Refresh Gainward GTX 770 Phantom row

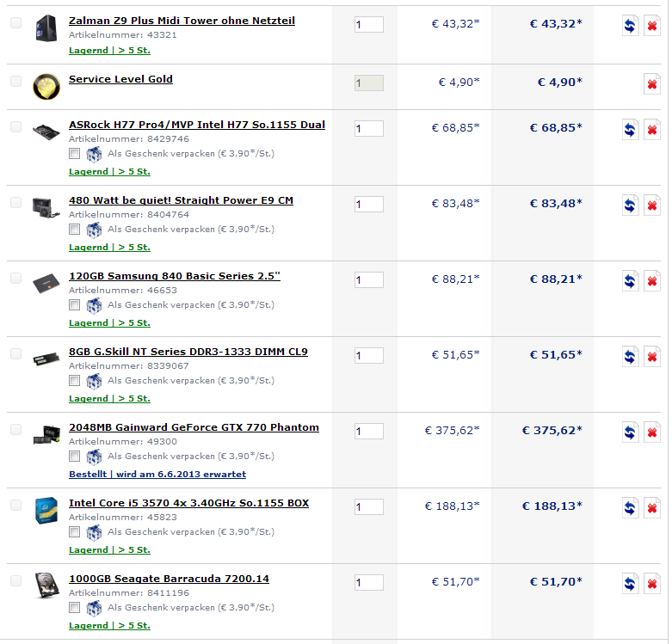pos(630,432)
